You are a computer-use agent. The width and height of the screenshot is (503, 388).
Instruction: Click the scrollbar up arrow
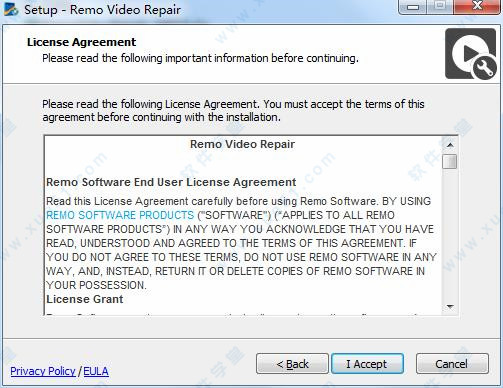450,145
